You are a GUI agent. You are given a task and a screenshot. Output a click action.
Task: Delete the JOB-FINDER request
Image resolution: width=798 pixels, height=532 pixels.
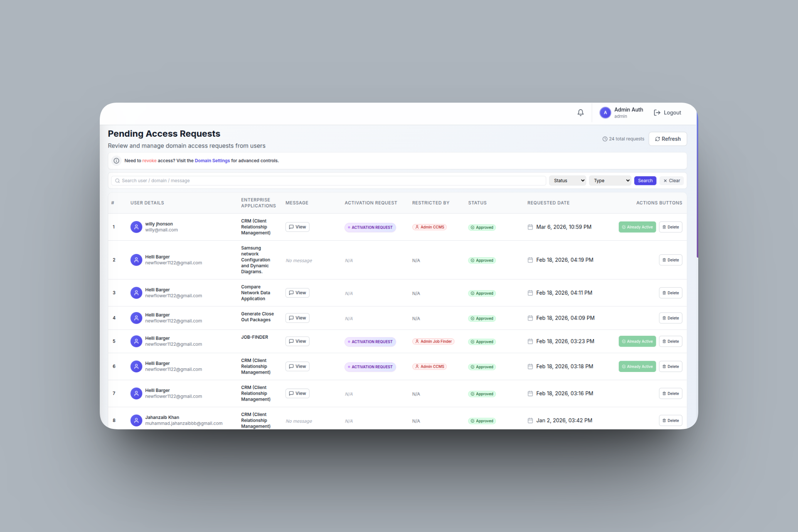(670, 341)
